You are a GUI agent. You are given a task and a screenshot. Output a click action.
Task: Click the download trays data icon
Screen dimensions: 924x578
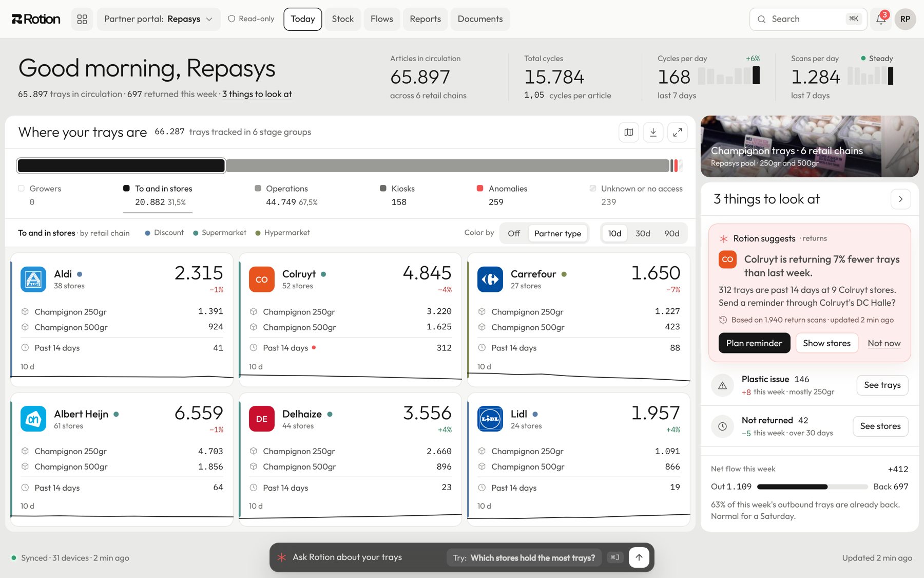(x=653, y=132)
